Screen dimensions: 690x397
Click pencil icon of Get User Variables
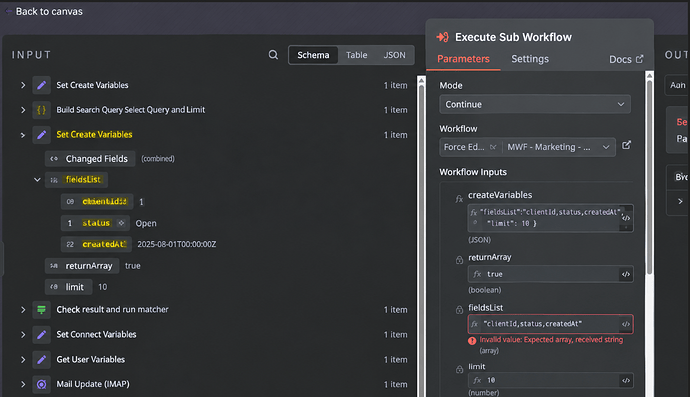pos(41,360)
